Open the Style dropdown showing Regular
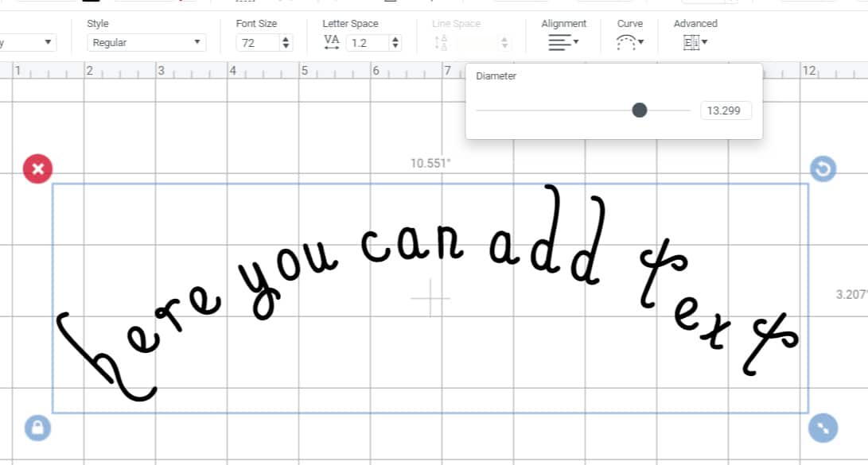 pos(146,43)
